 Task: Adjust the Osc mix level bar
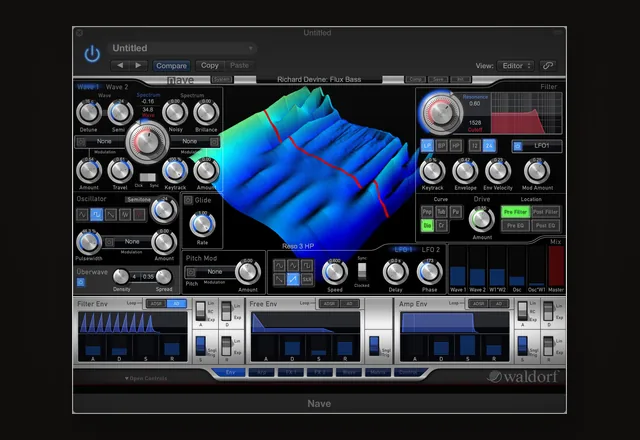click(517, 265)
